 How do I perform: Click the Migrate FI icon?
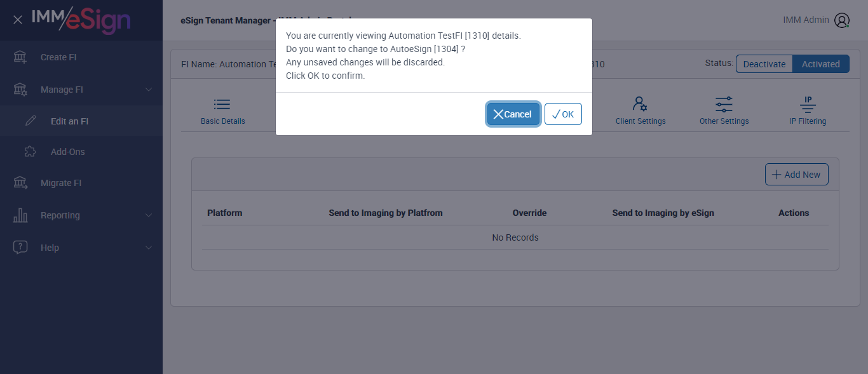click(20, 183)
